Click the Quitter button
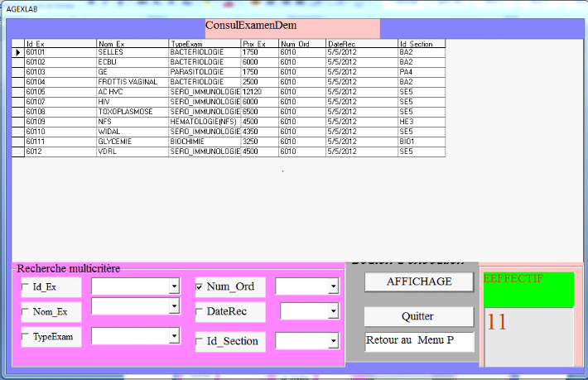 coord(419,316)
